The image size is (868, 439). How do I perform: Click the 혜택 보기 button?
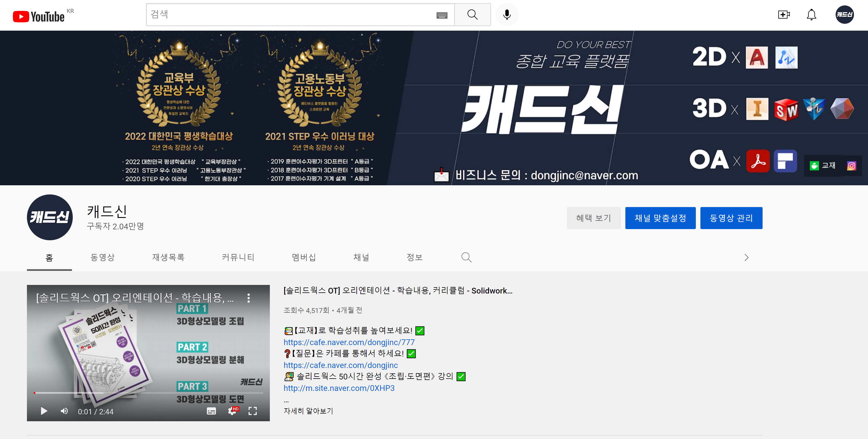click(x=593, y=218)
